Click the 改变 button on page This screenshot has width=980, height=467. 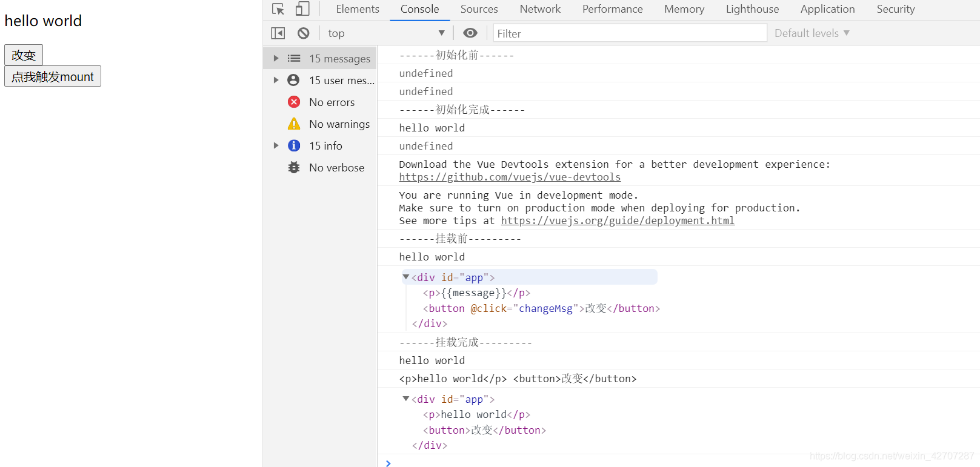[24, 55]
